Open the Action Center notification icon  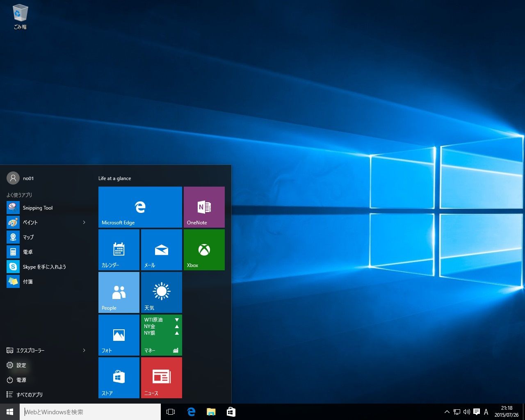pyautogui.click(x=477, y=412)
